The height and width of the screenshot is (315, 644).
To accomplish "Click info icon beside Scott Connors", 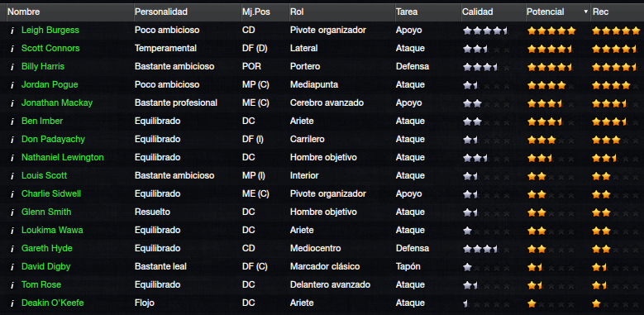I will coord(12,49).
